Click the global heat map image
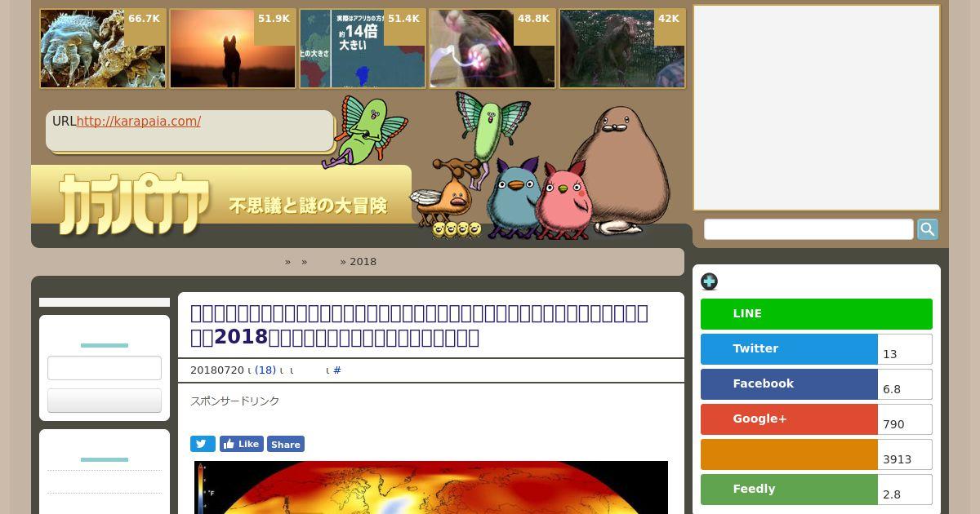 pos(431,488)
